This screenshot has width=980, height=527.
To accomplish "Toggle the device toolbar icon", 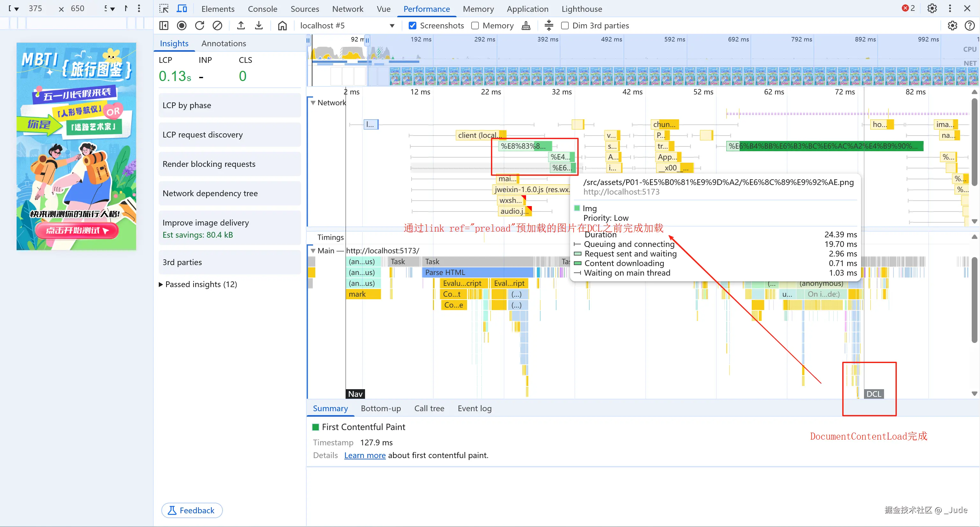I will click(182, 8).
